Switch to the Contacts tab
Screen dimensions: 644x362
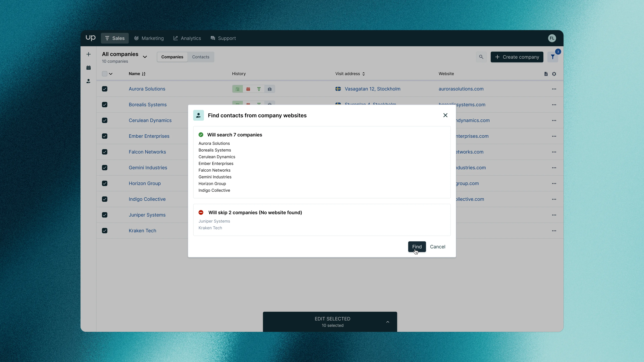point(201,57)
